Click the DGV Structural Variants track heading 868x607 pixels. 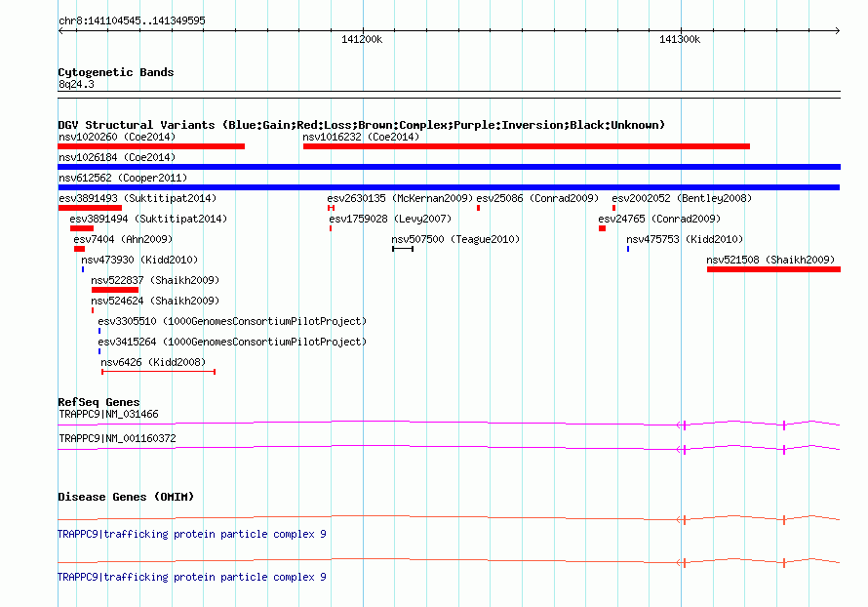click(x=362, y=125)
